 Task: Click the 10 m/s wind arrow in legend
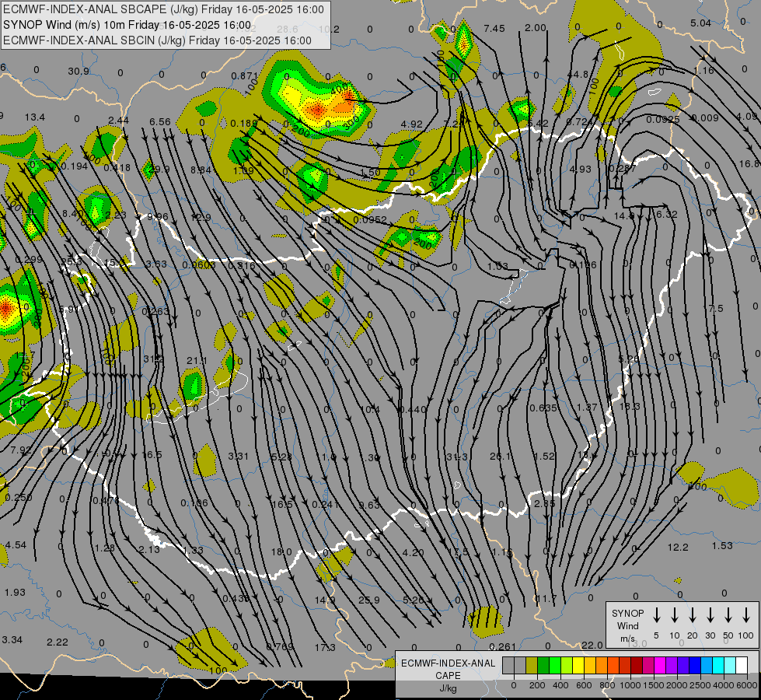point(675,615)
